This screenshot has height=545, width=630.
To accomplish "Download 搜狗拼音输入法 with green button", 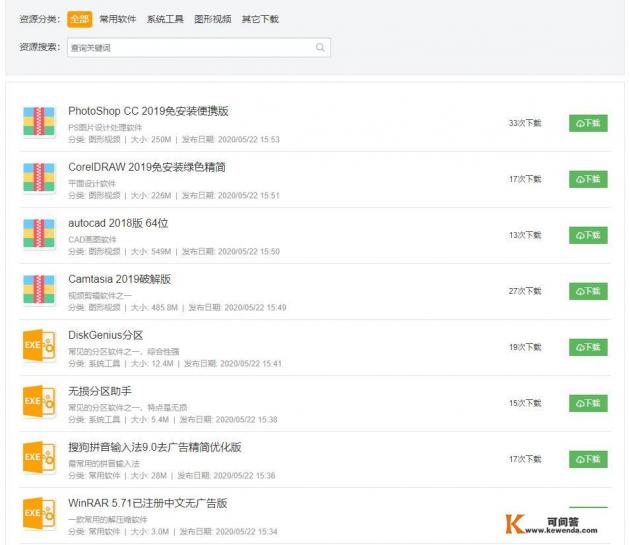I will 588,459.
